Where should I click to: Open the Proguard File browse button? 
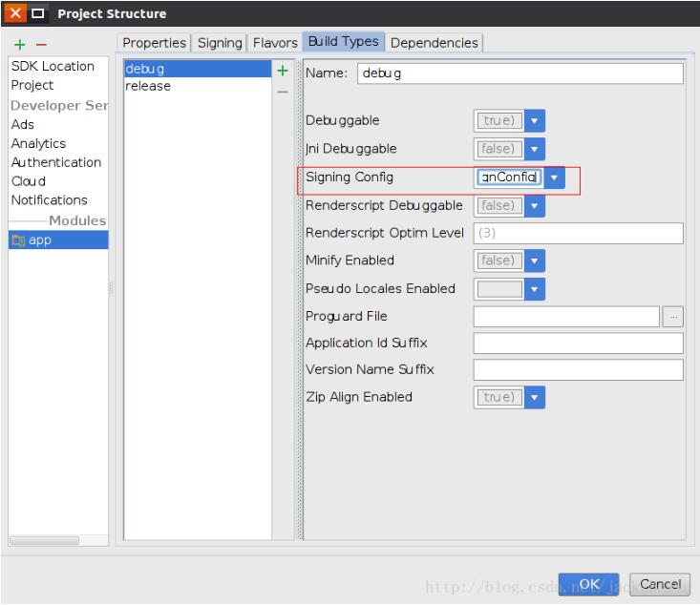[672, 317]
